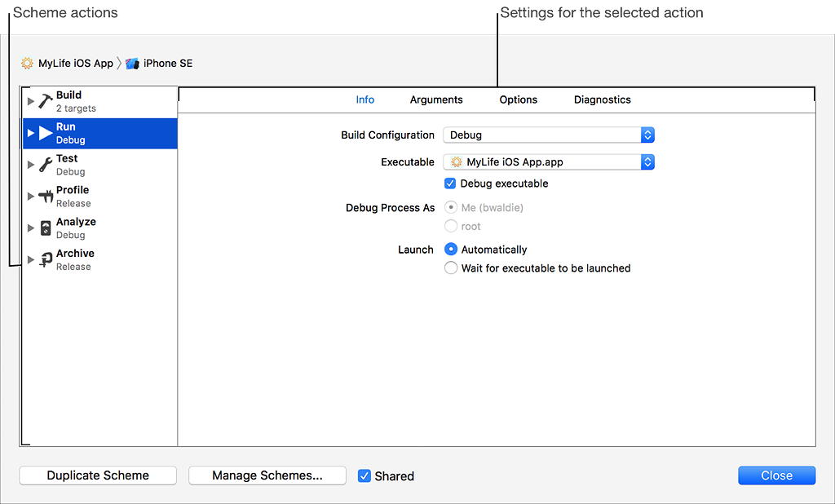This screenshot has height=504, width=835.
Task: Click the Build hammer icon
Action: click(46, 101)
